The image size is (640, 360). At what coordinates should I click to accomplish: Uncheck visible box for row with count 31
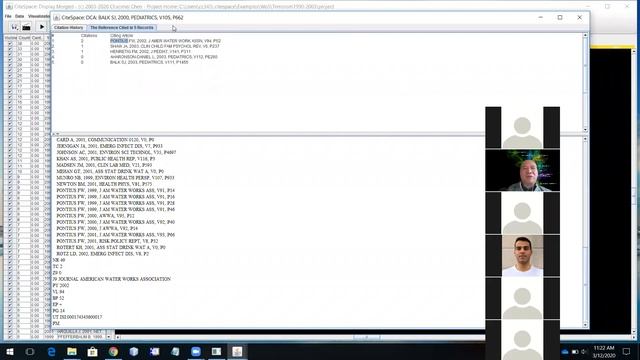10,54
